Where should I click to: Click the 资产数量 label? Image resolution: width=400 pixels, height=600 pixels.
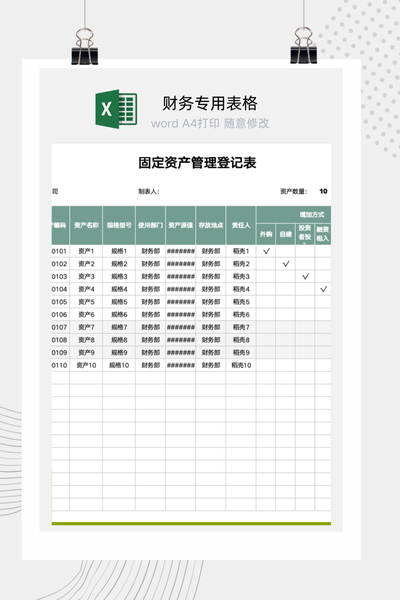click(x=294, y=191)
